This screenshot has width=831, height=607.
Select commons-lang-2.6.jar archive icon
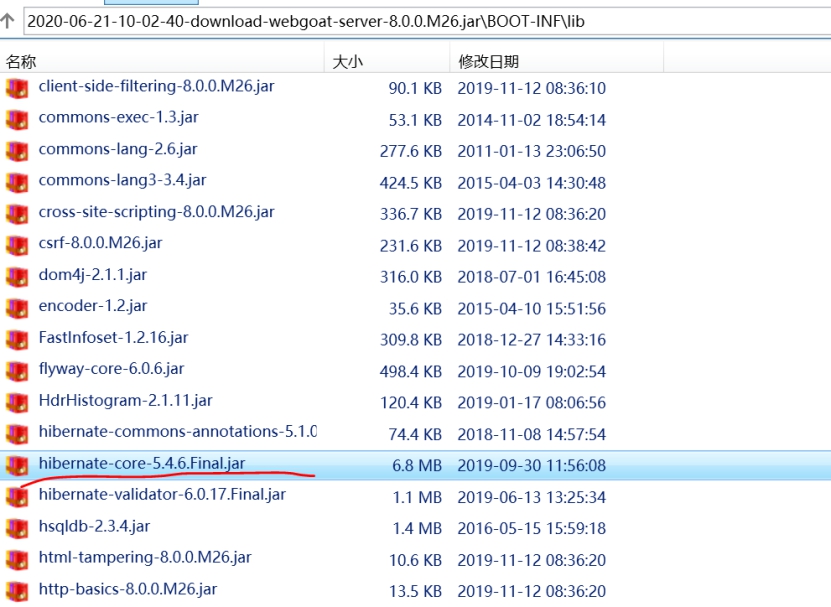17,151
